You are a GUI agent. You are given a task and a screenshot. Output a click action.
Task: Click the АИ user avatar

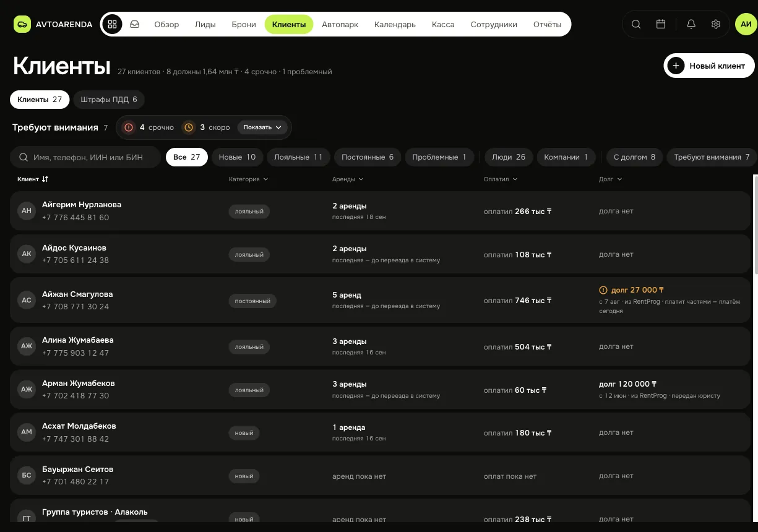coord(746,24)
